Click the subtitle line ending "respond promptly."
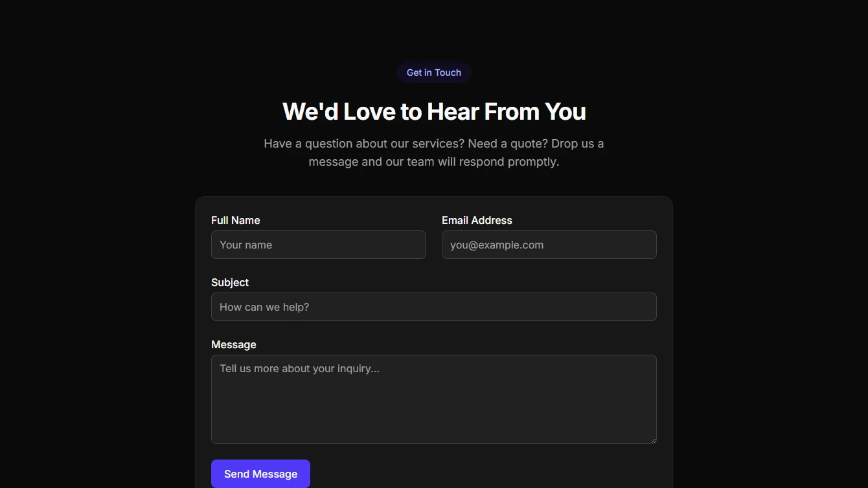The image size is (868, 488). coord(433,161)
